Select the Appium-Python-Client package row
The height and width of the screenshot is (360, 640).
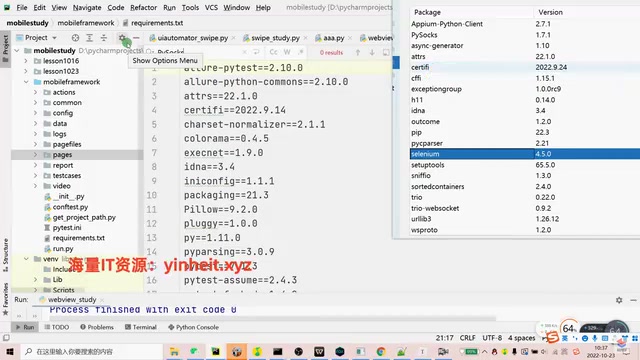tap(524, 24)
